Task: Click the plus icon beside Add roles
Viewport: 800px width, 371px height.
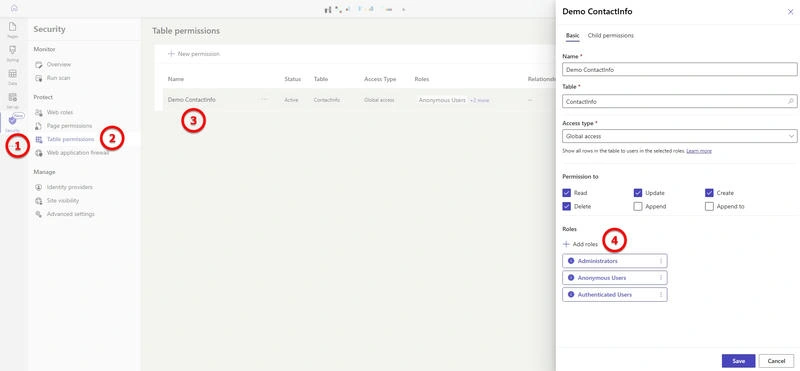Action: tap(566, 244)
